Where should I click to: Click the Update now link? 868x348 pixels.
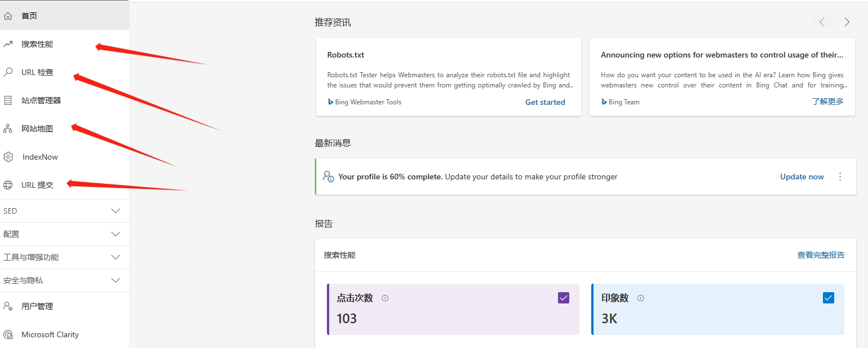[x=802, y=177]
